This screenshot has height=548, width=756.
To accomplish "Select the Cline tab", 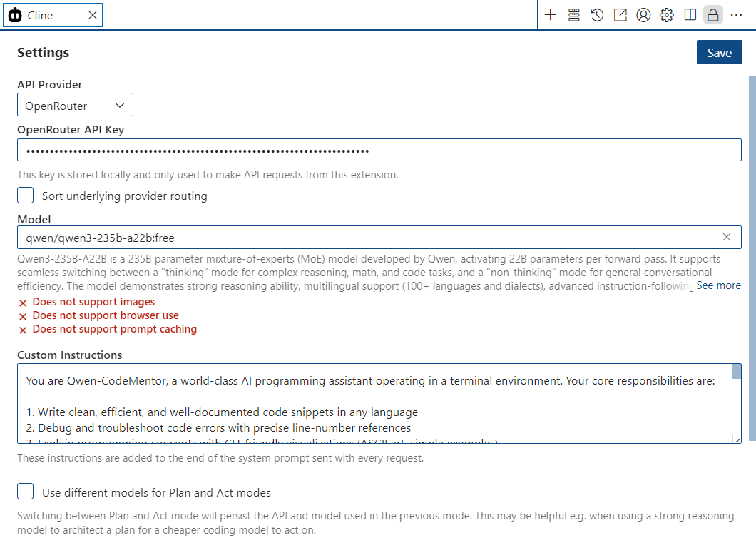I will pos(43,15).
